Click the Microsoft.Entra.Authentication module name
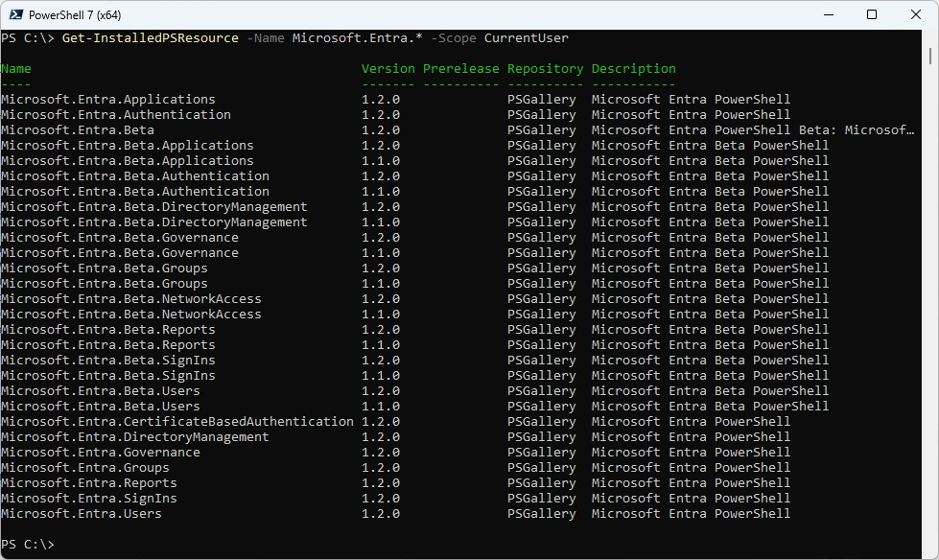939x560 pixels. (x=116, y=115)
